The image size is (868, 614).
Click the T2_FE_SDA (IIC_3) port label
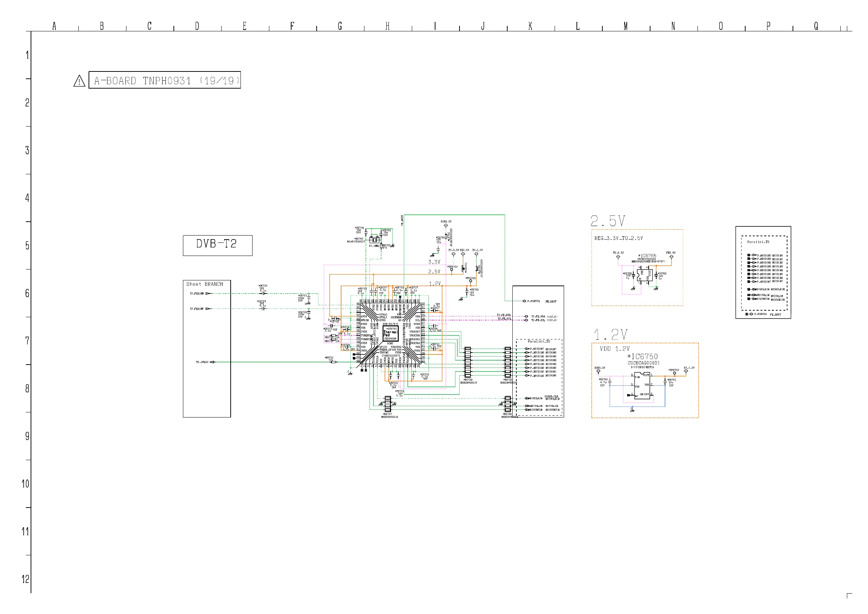(544, 316)
